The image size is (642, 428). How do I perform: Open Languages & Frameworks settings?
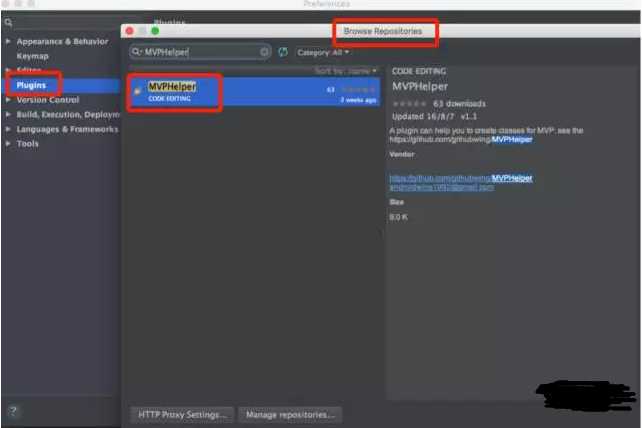click(67, 129)
